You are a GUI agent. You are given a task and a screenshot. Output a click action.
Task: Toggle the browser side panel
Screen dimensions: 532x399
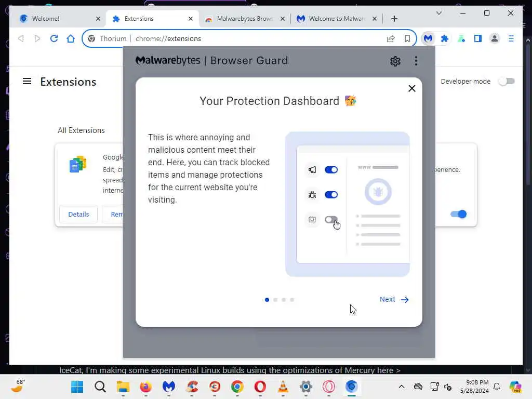coord(478,38)
